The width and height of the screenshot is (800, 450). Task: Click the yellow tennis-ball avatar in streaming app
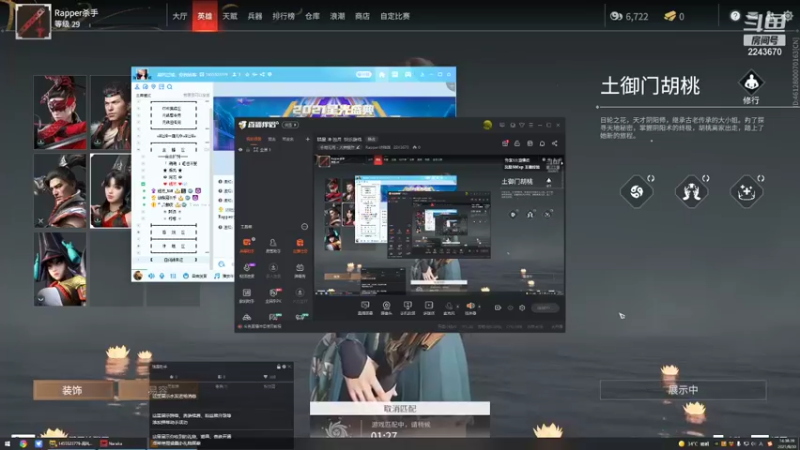tap(487, 125)
